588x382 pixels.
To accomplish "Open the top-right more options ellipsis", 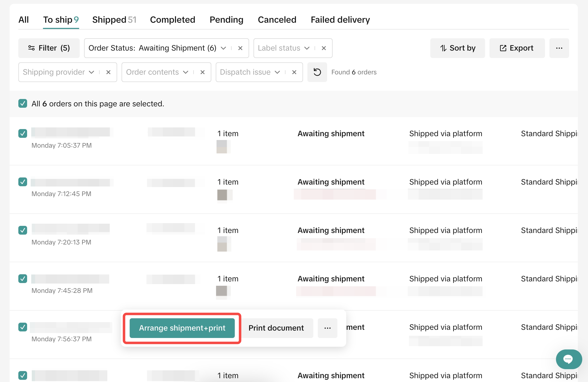I will click(x=559, y=48).
